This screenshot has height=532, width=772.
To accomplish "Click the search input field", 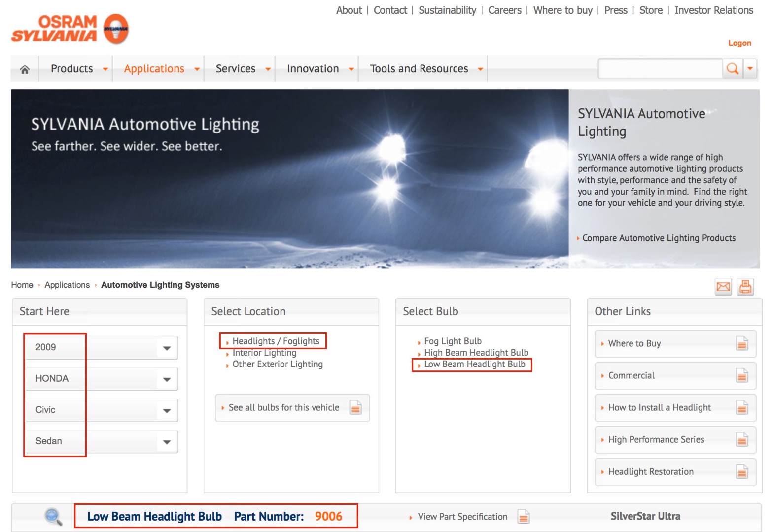I will point(661,68).
